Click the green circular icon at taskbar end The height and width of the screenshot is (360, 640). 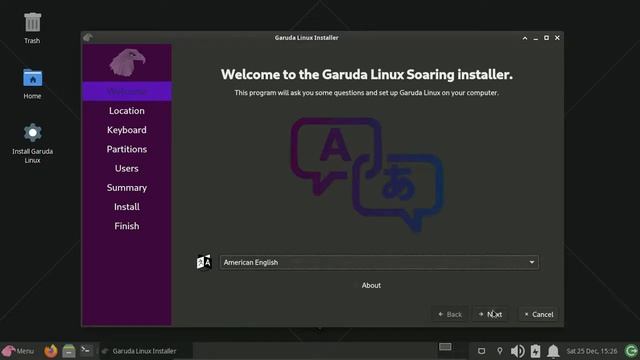pyautogui.click(x=631, y=351)
